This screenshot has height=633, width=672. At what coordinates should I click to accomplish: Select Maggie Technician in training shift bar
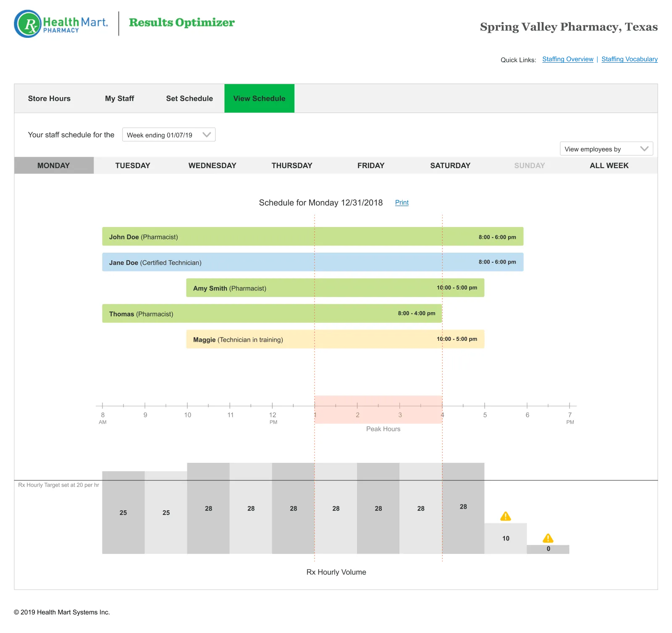point(335,339)
